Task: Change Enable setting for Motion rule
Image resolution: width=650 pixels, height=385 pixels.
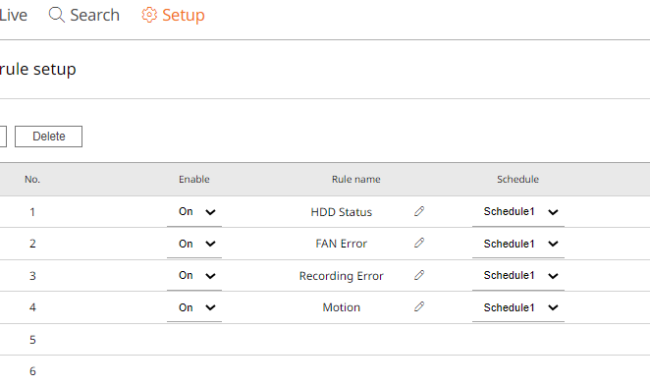Action: point(194,308)
